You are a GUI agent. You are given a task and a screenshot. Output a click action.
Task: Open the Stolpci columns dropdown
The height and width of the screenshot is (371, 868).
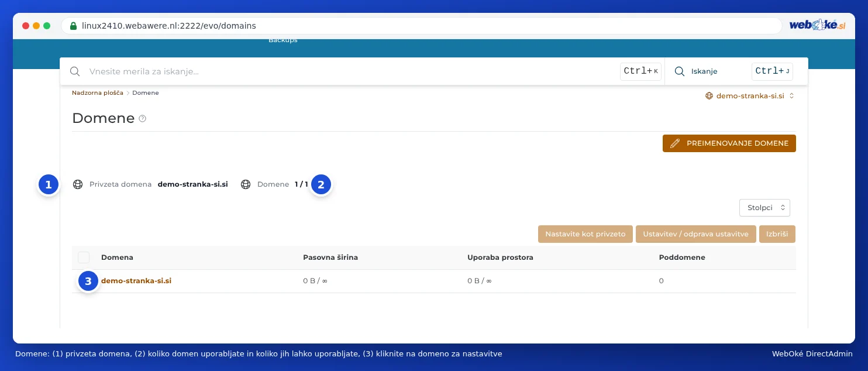click(764, 208)
